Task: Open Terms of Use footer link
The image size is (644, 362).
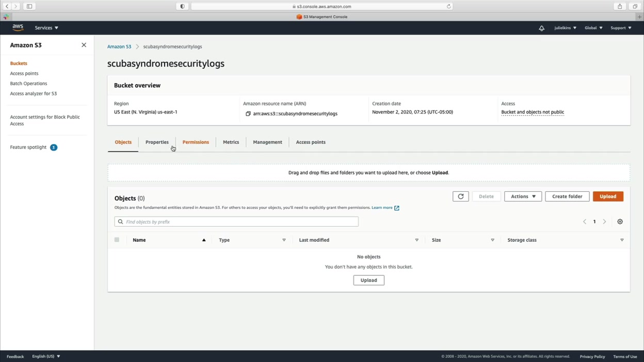Action: click(625, 356)
